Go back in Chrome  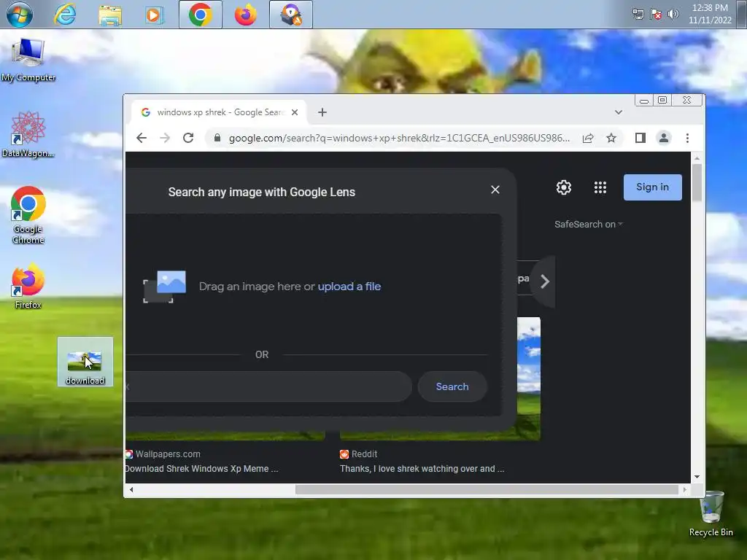[x=142, y=138]
